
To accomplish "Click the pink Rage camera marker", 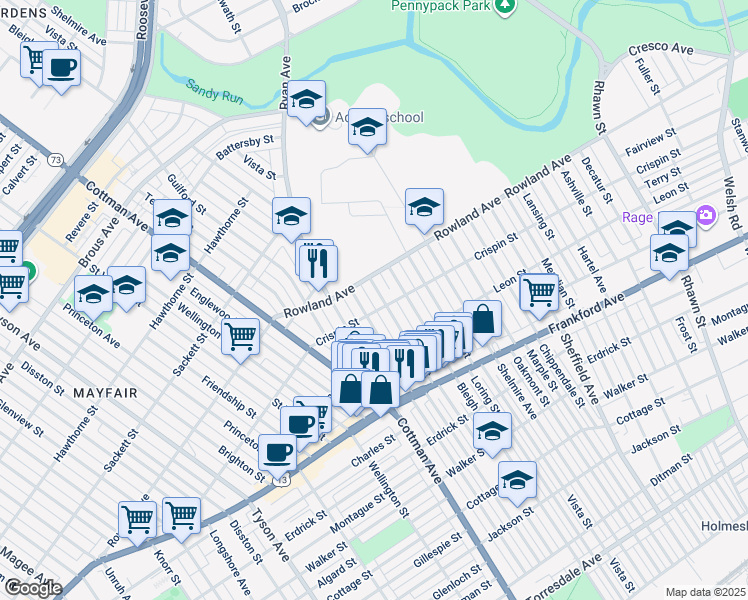I will click(706, 215).
